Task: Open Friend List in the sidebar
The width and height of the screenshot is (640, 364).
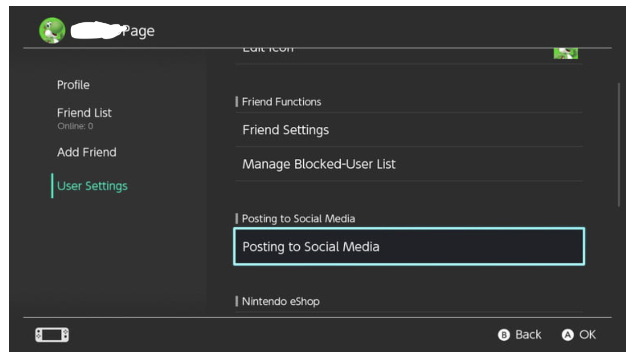Action: click(x=84, y=112)
